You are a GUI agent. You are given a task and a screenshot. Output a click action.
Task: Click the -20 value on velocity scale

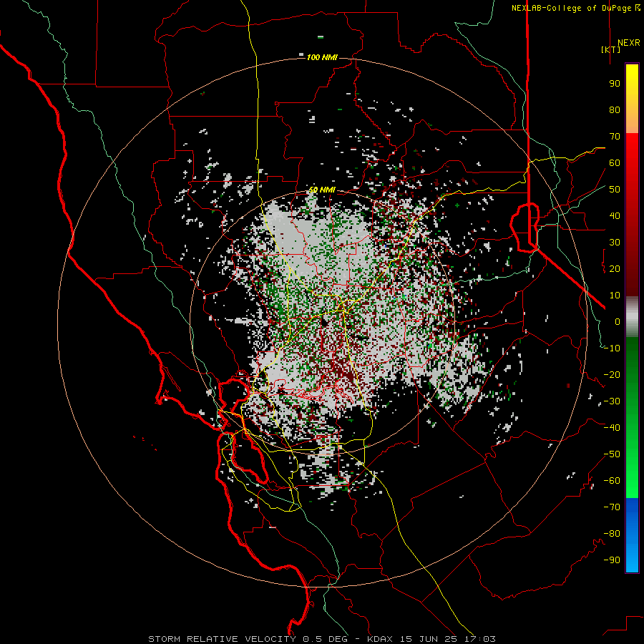click(x=612, y=375)
